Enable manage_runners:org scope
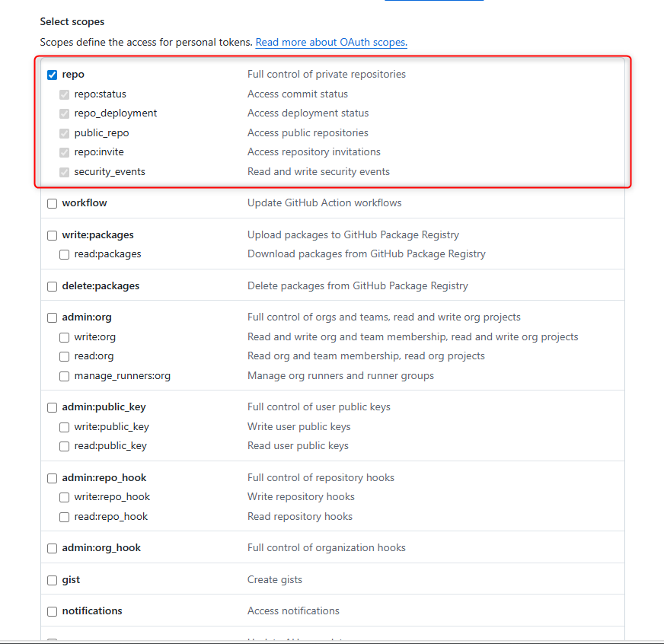 65,376
